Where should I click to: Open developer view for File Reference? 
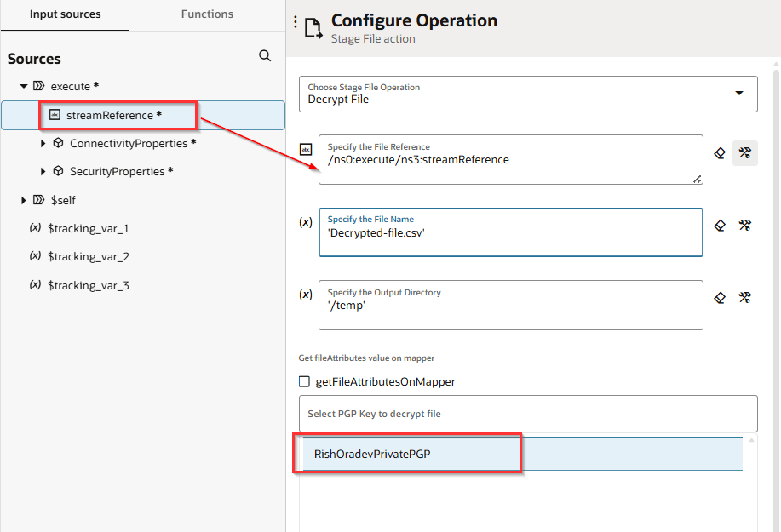[745, 153]
